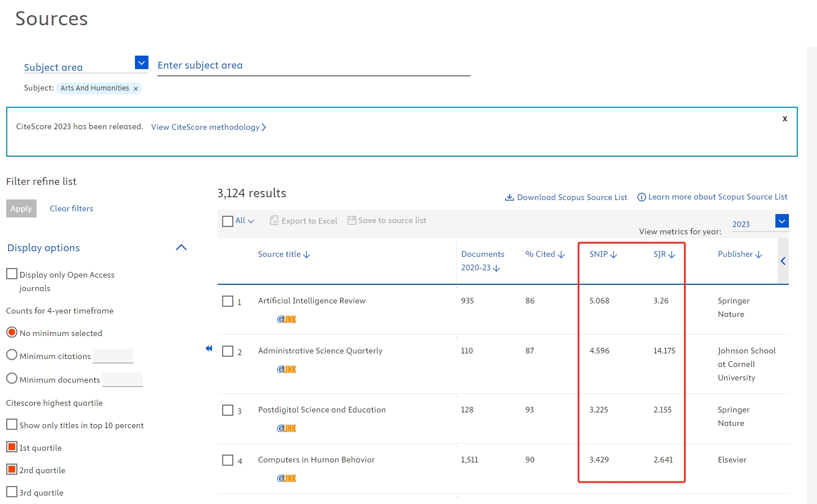Click the Enter subject area field
The width and height of the screenshot is (817, 504).
click(x=313, y=66)
